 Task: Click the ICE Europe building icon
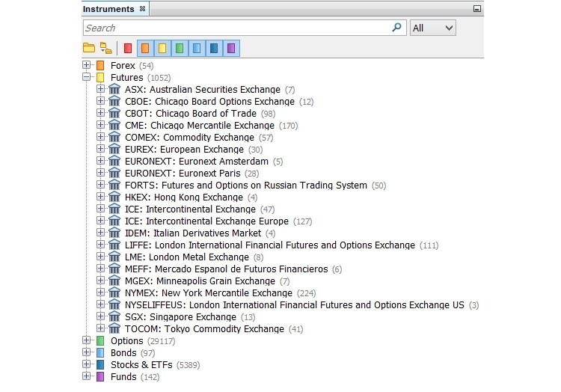114,221
